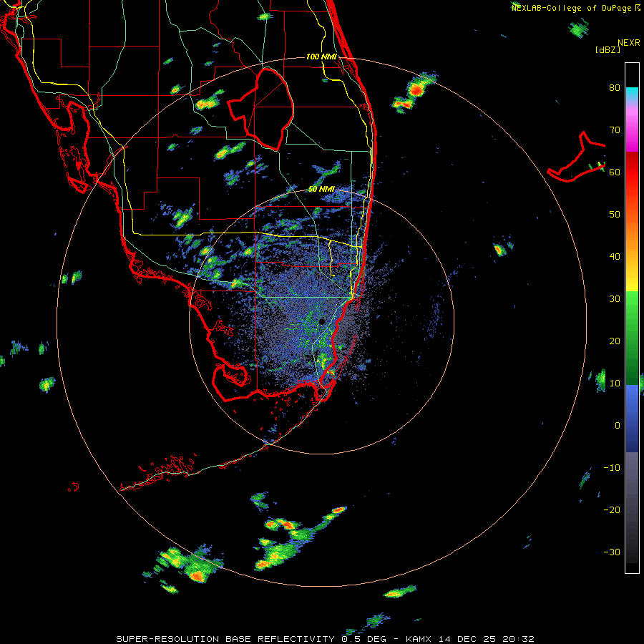Click the -30 value on dBZ scale
The width and height of the screenshot is (644, 644).
pos(612,552)
